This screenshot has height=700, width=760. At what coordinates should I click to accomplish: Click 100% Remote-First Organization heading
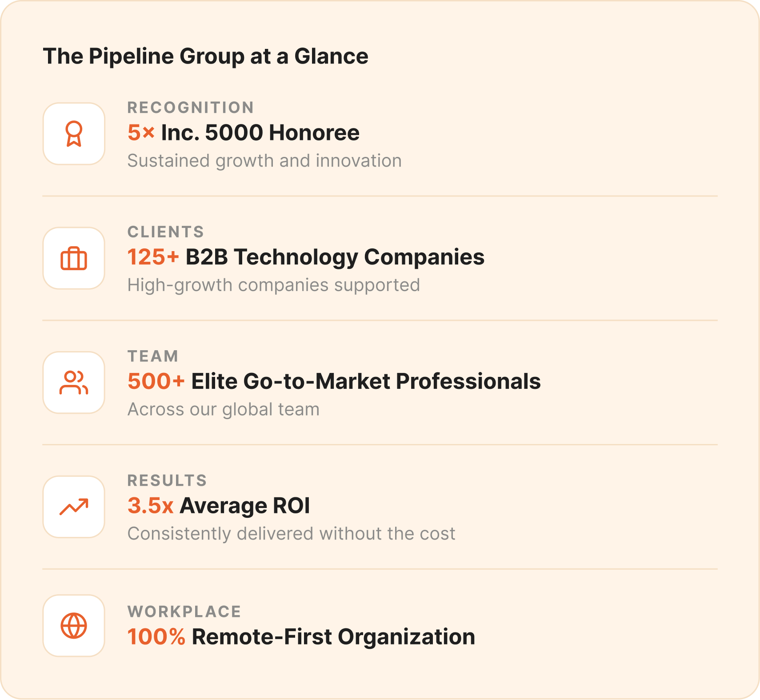pyautogui.click(x=301, y=637)
